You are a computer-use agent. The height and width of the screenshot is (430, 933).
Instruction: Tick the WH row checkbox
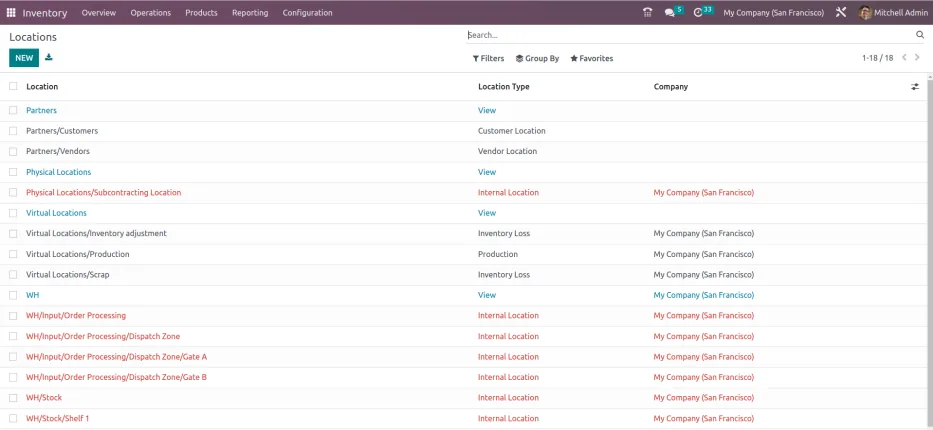(x=13, y=295)
